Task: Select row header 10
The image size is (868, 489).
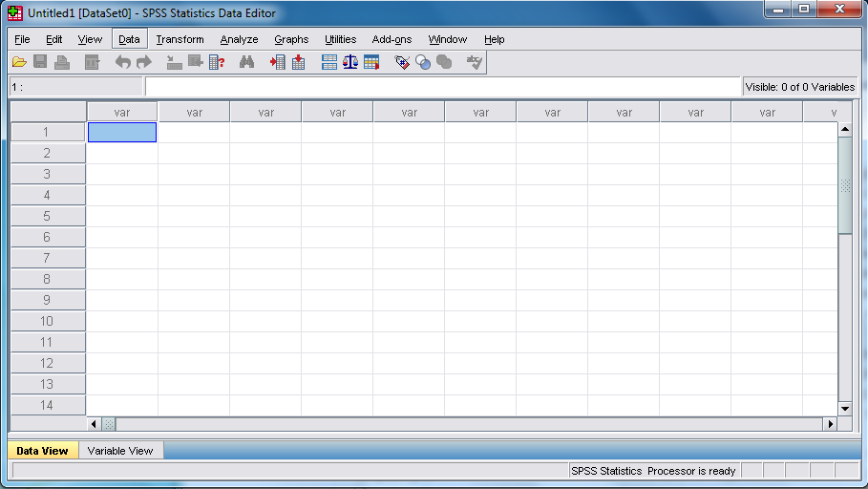Action: pos(48,321)
